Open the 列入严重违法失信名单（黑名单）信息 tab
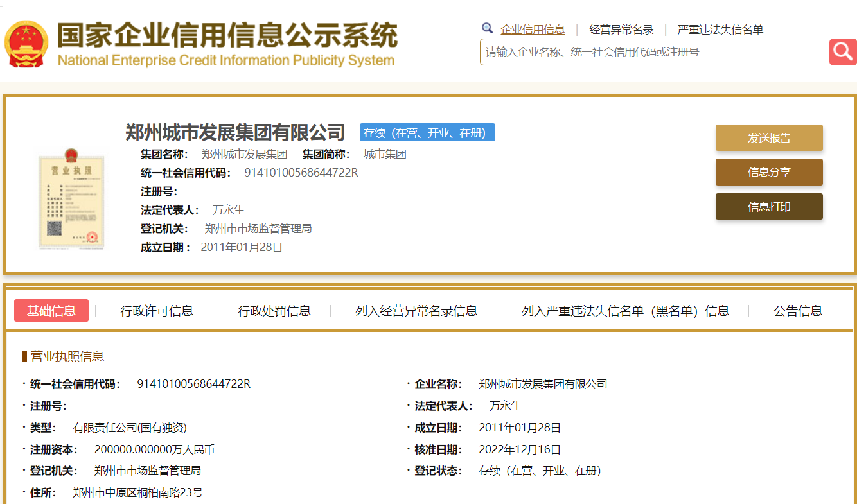 [x=626, y=311]
